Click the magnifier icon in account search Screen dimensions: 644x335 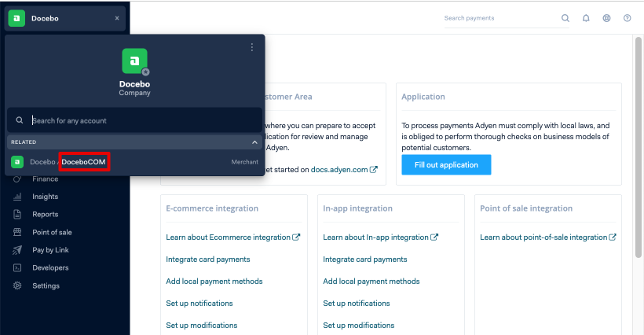pos(20,120)
